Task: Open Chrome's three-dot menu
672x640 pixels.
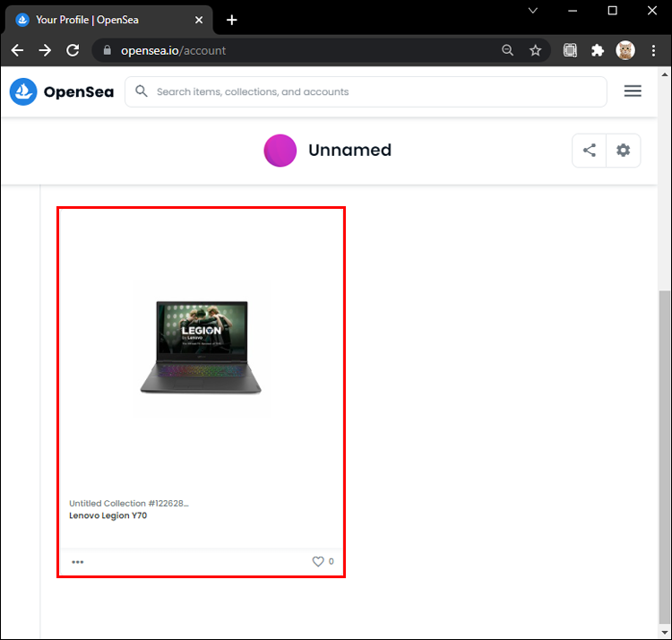Action: pyautogui.click(x=653, y=50)
